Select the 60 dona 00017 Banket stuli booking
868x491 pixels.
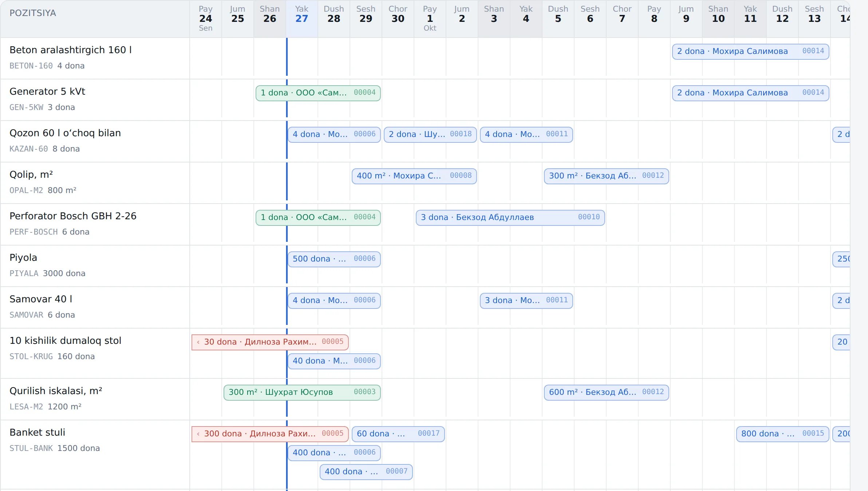coord(398,434)
